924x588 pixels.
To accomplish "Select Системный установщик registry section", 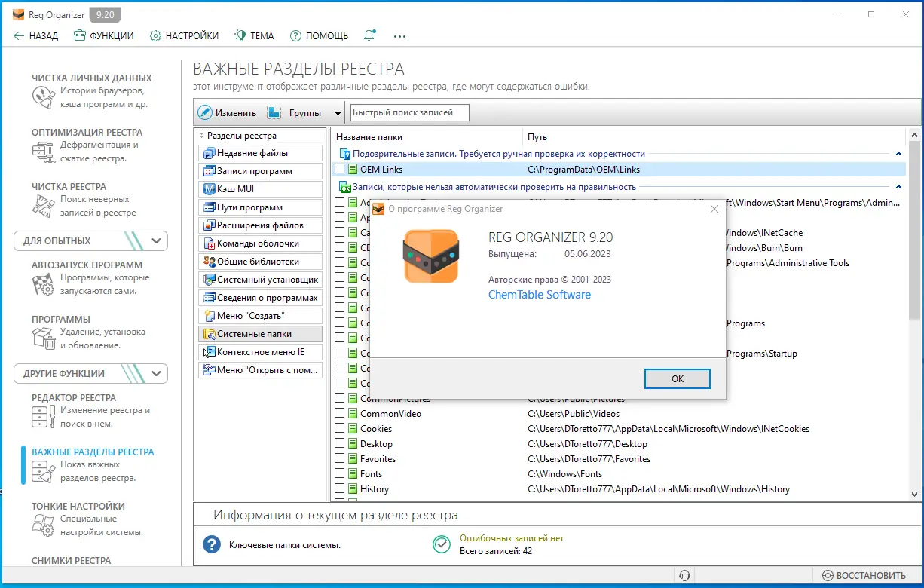I will coord(260,280).
